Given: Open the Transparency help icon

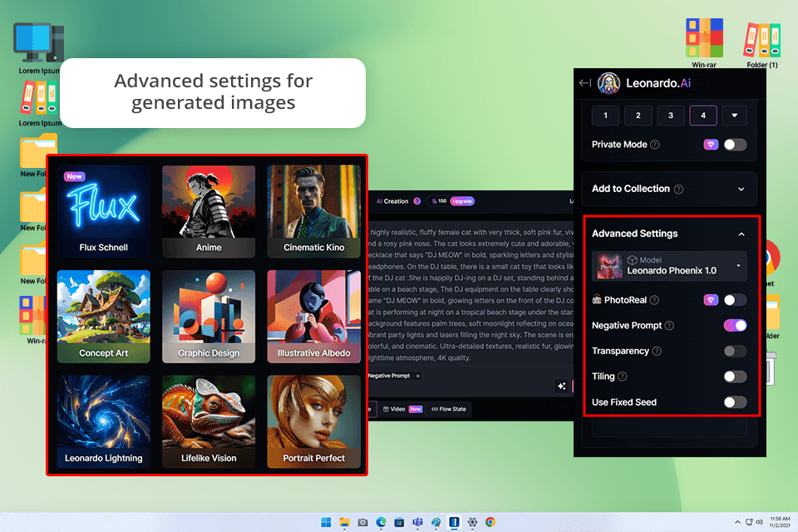Looking at the screenshot, I should [657, 351].
